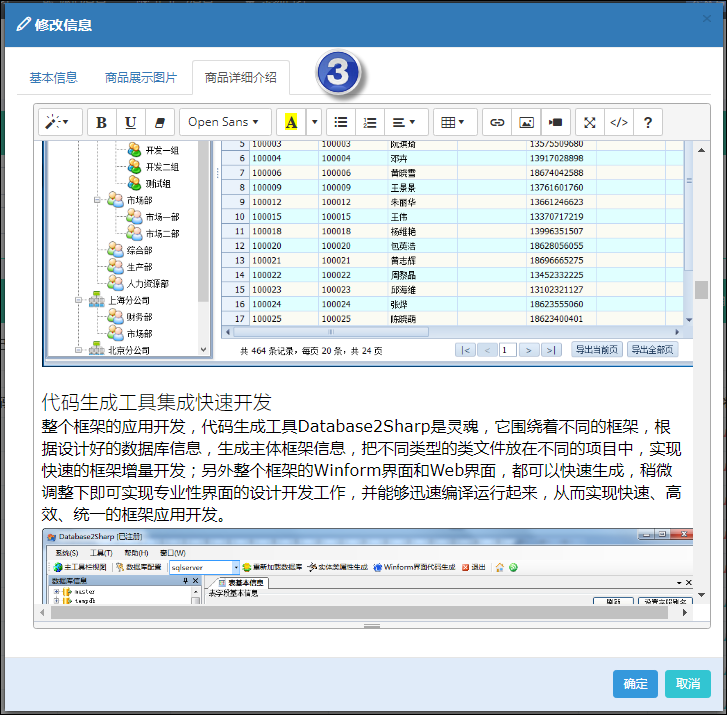
Task: Go to first page pager button
Action: 466,350
